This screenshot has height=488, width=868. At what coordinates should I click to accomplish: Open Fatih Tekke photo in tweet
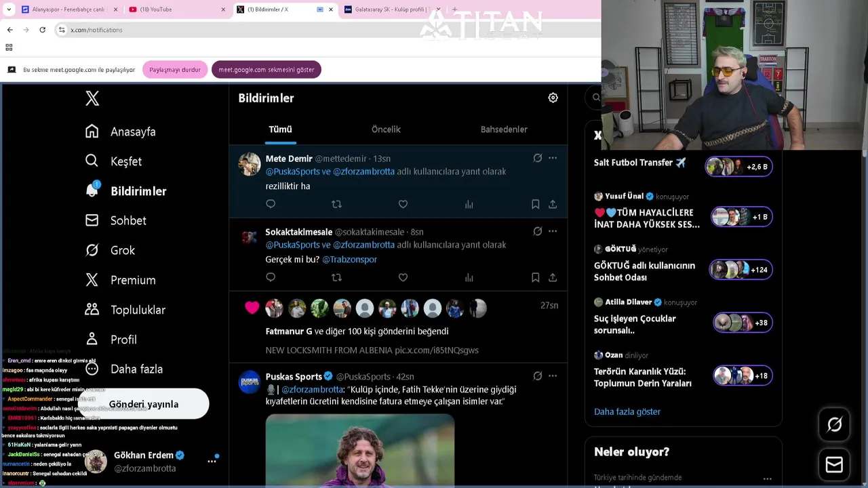360,451
